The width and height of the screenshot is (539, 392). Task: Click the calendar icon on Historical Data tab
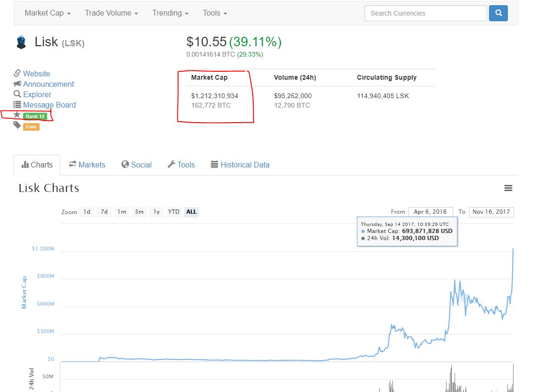click(x=214, y=164)
